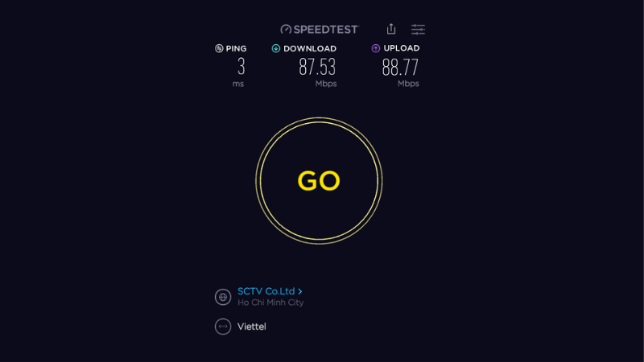Screen dimensions: 644x362
Task: Click the server globe icon
Action: 223,297
